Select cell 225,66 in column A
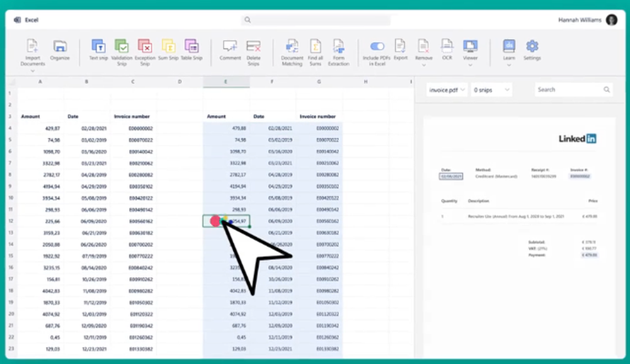This screenshot has width=630, height=364. [40, 222]
